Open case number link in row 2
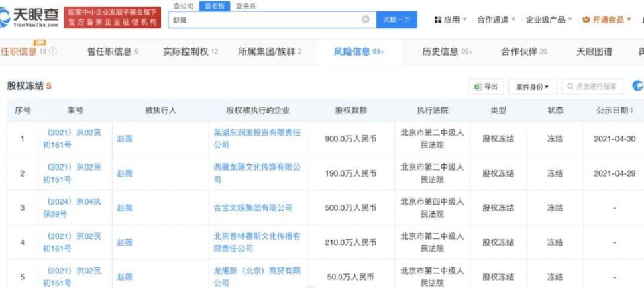The height and width of the screenshot is (288, 644). pyautogui.click(x=73, y=173)
